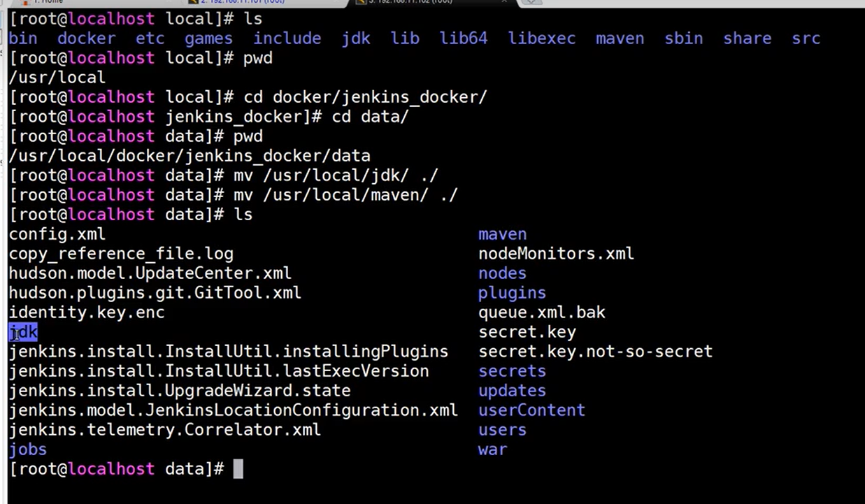
Task: Click docker in the /usr/local listing
Action: coord(87,38)
